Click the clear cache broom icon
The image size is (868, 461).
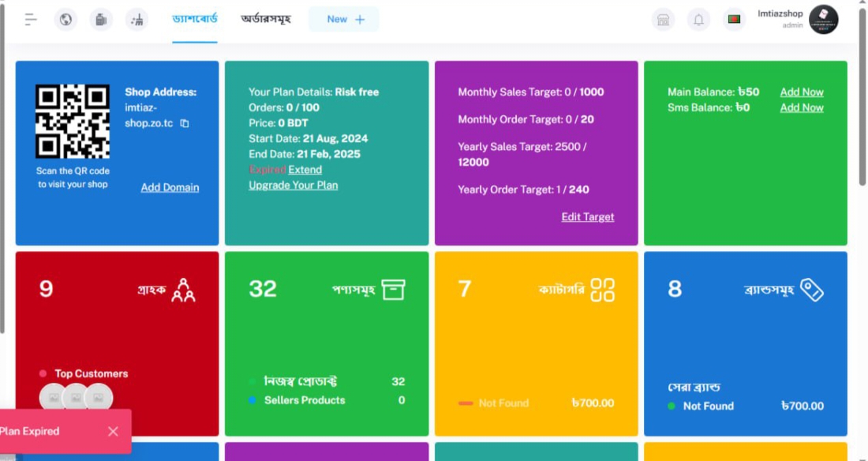tap(137, 20)
